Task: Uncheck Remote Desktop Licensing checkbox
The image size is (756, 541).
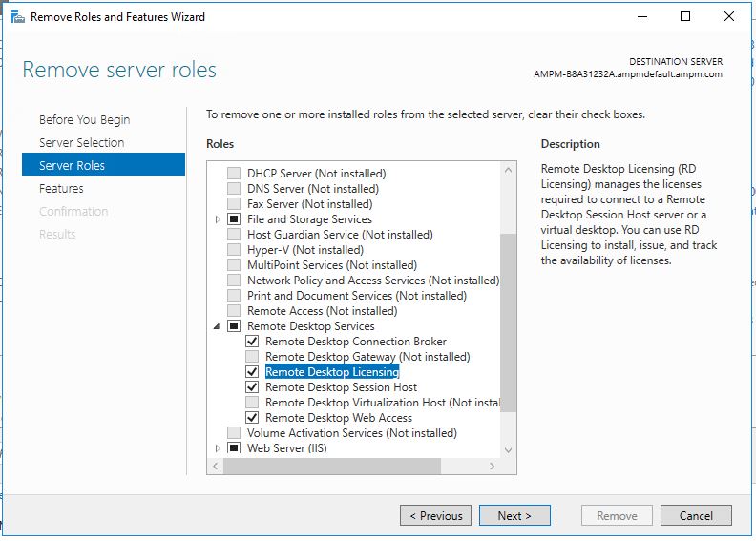Action: 253,372
